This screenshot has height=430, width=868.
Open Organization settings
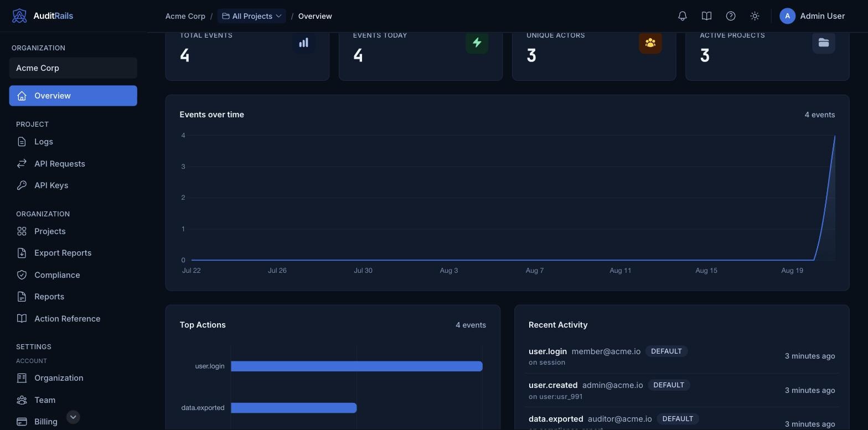pyautogui.click(x=73, y=378)
